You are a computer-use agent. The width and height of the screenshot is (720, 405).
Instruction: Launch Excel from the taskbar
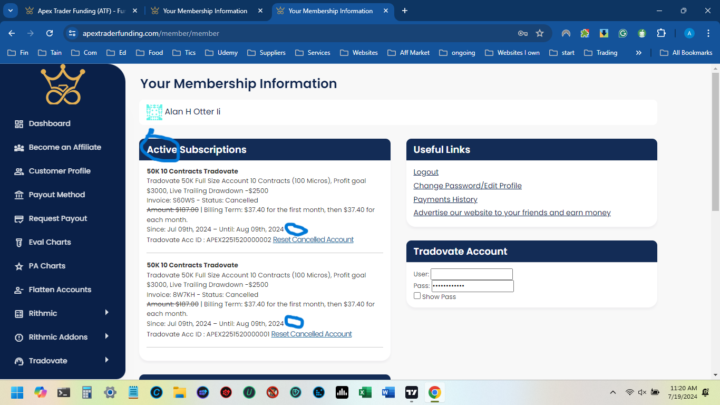tap(365, 392)
